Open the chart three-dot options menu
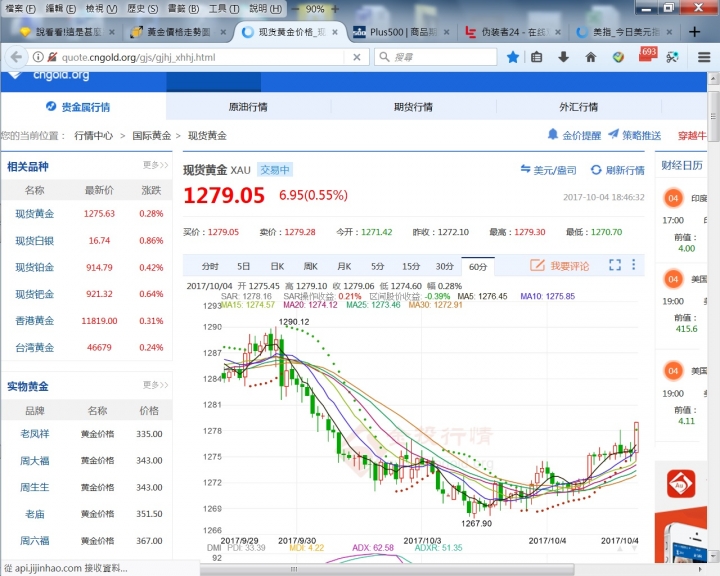 633,265
